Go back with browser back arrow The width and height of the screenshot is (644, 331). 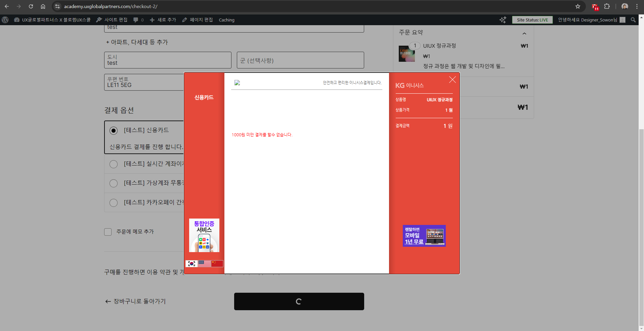(x=7, y=6)
